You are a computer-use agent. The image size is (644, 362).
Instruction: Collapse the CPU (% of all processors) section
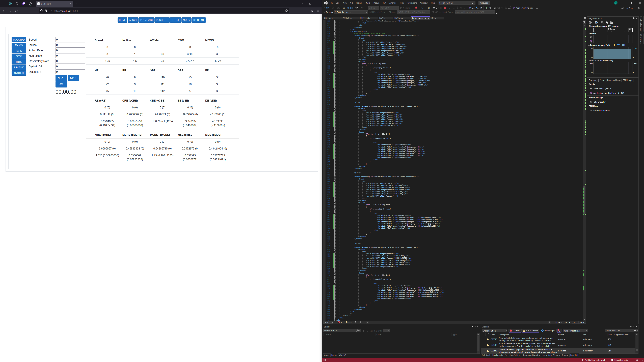589,61
